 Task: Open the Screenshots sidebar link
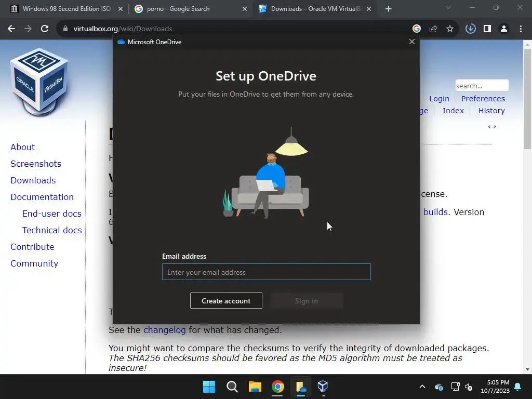click(x=36, y=164)
